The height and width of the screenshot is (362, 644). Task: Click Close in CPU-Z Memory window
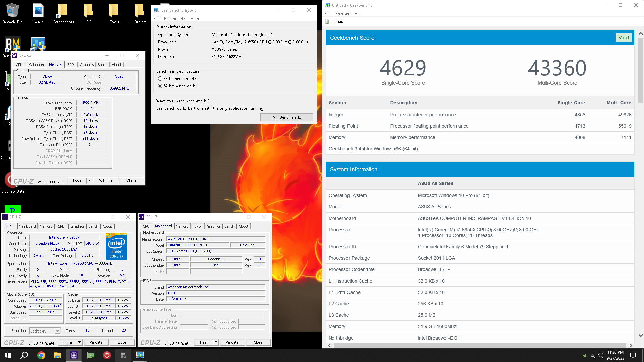[131, 181]
